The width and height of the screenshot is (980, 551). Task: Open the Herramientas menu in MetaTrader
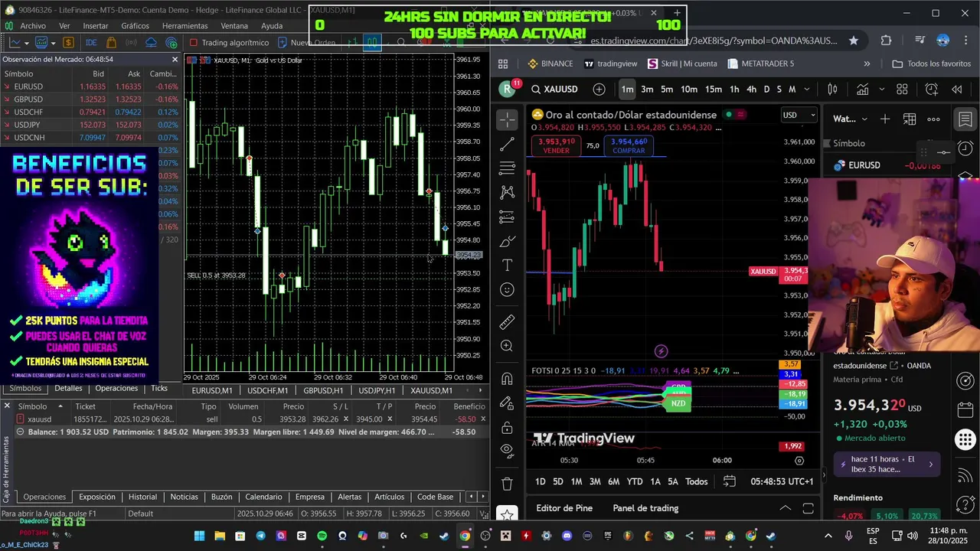click(x=185, y=25)
